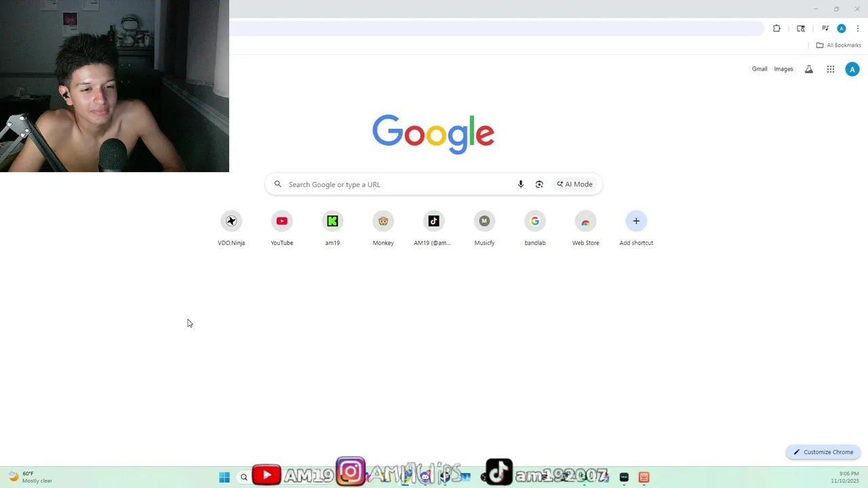Viewport: 868px width, 488px height.
Task: Restore down the Chrome window
Action: pos(836,9)
